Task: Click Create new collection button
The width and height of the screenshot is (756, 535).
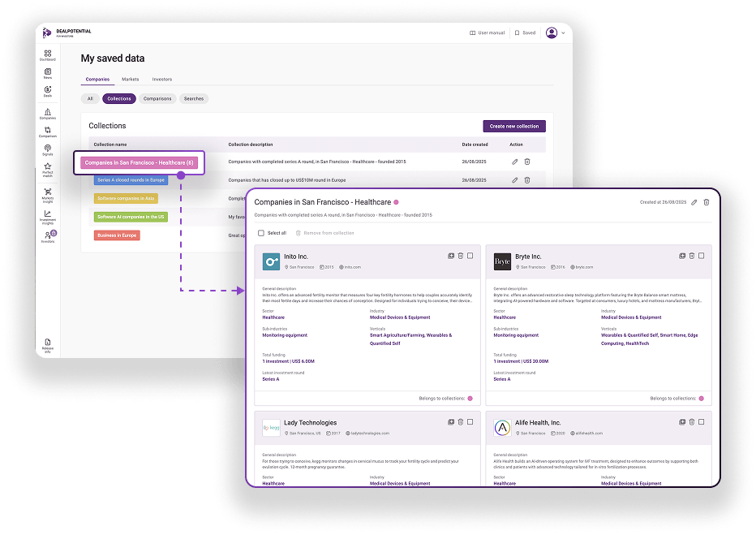Action: [514, 126]
